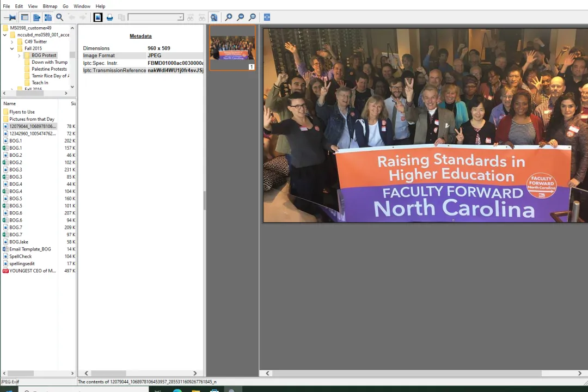
Task: Click the JPEG Exif status bar entry
Action: coord(10,382)
